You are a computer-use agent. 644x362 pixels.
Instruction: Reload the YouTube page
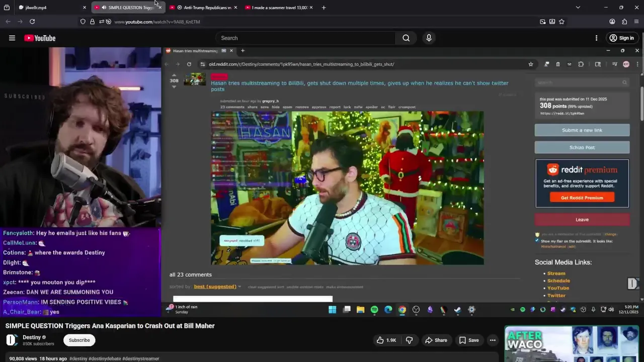pyautogui.click(x=32, y=22)
